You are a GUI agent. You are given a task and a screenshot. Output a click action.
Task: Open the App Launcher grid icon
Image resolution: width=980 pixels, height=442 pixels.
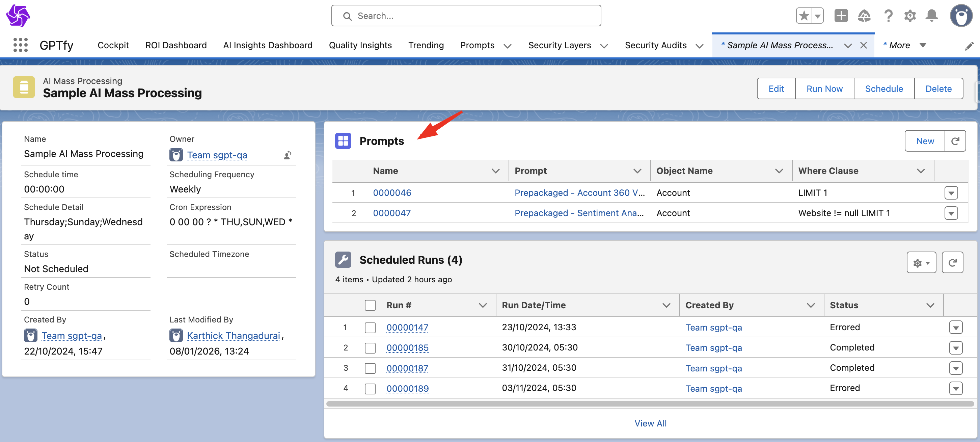(21, 45)
